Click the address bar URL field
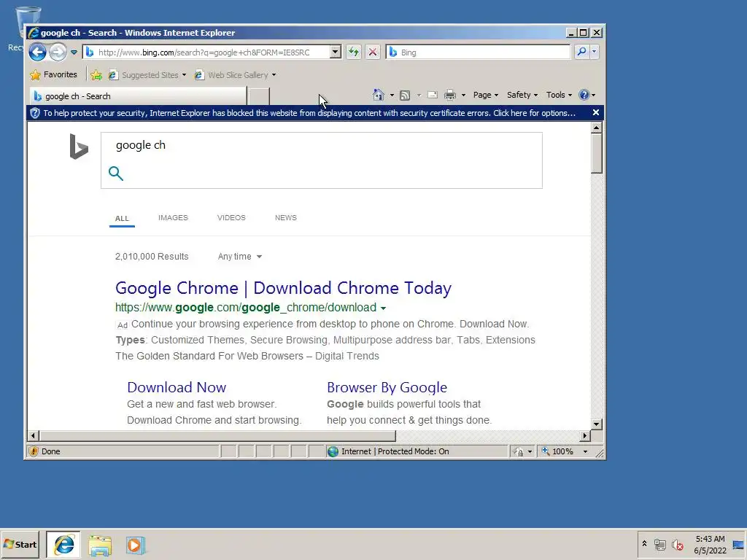This screenshot has width=747, height=560. [x=206, y=52]
